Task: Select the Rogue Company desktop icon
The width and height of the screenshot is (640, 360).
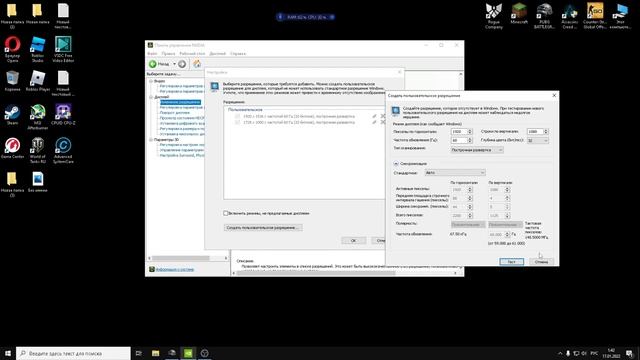Action: [x=494, y=16]
